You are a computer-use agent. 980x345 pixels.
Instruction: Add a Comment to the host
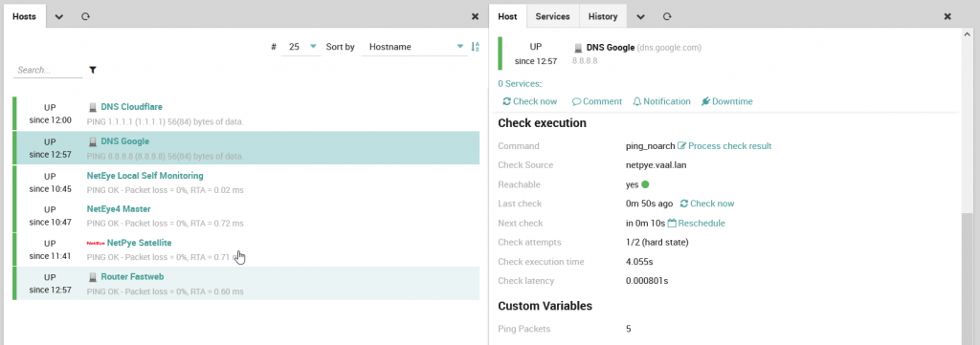(x=597, y=101)
